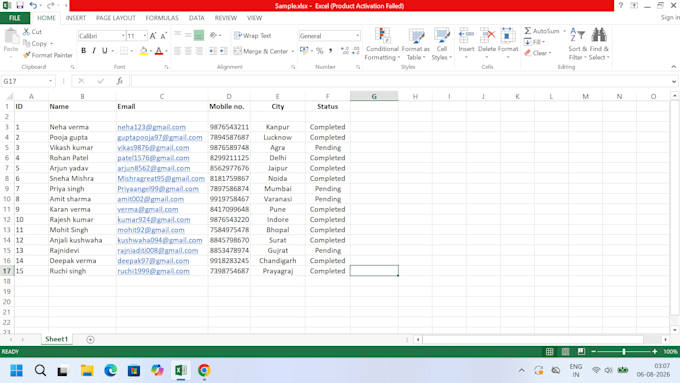Add a new sheet with plus button
Image resolution: width=680 pixels, height=383 pixels.
click(90, 340)
